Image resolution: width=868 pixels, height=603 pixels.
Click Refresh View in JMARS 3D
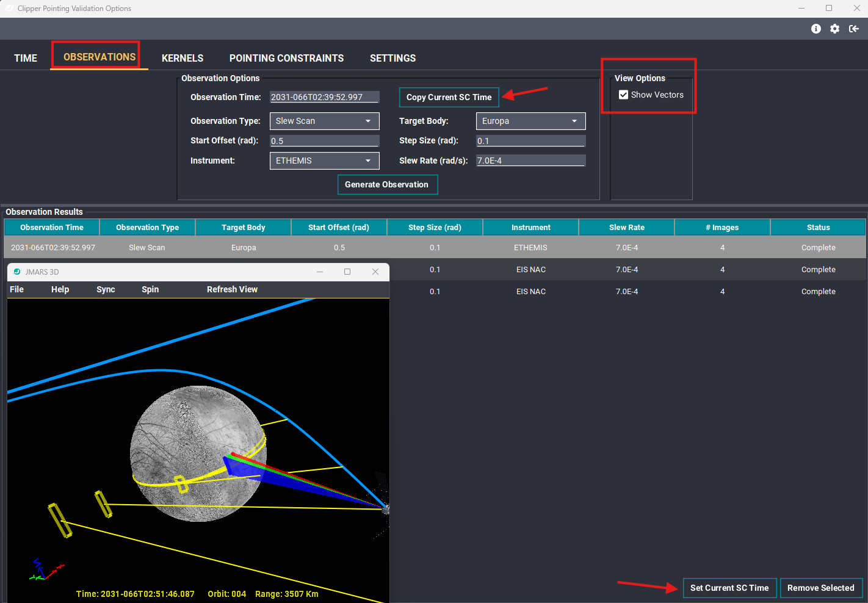pyautogui.click(x=232, y=289)
